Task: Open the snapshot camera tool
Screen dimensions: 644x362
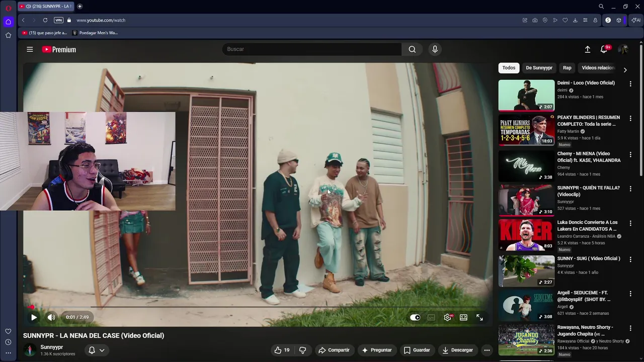Action: pos(535,20)
